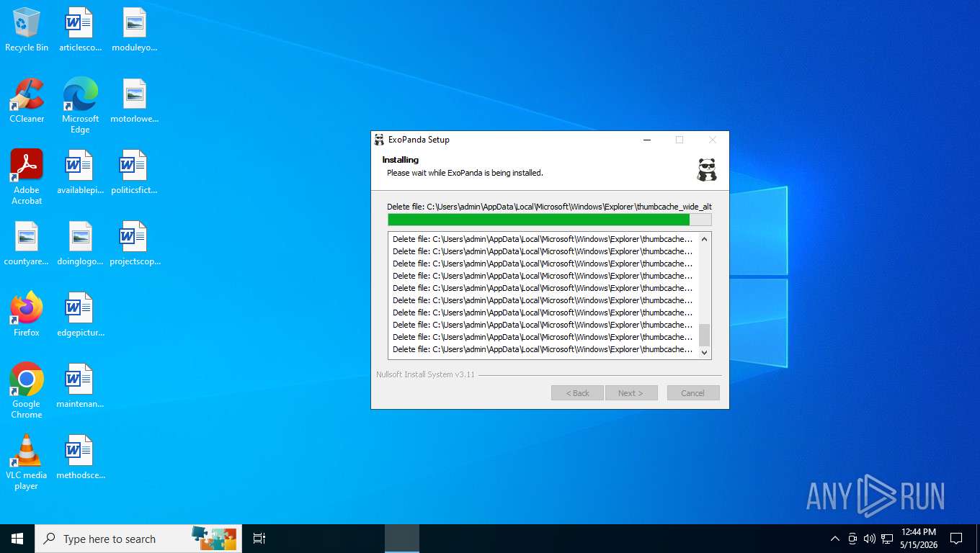Open the motorlowe... image file icon

(x=134, y=101)
